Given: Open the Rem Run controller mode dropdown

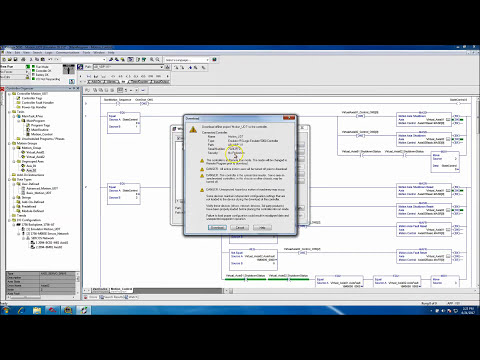Looking at the screenshot, I should (x=27, y=67).
